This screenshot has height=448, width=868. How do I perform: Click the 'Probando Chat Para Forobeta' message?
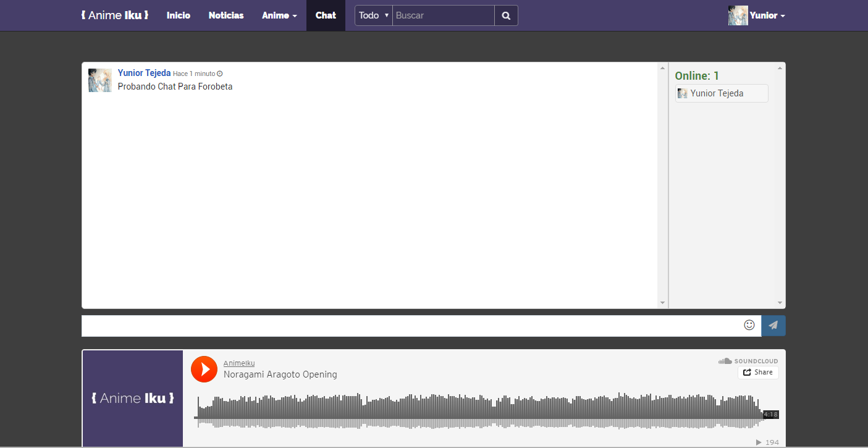(175, 87)
